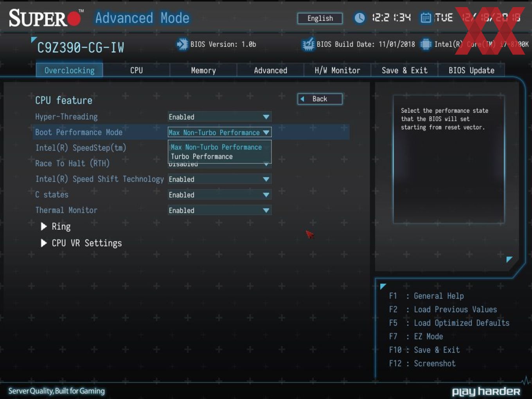The image size is (532, 399).
Task: Click the Thermal Monitor label
Action: pyautogui.click(x=66, y=210)
